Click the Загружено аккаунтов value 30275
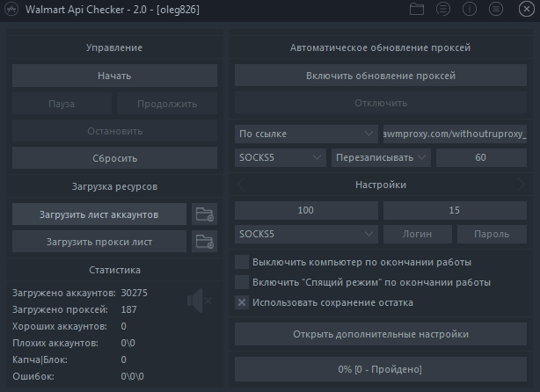The image size is (540, 392). (x=134, y=293)
